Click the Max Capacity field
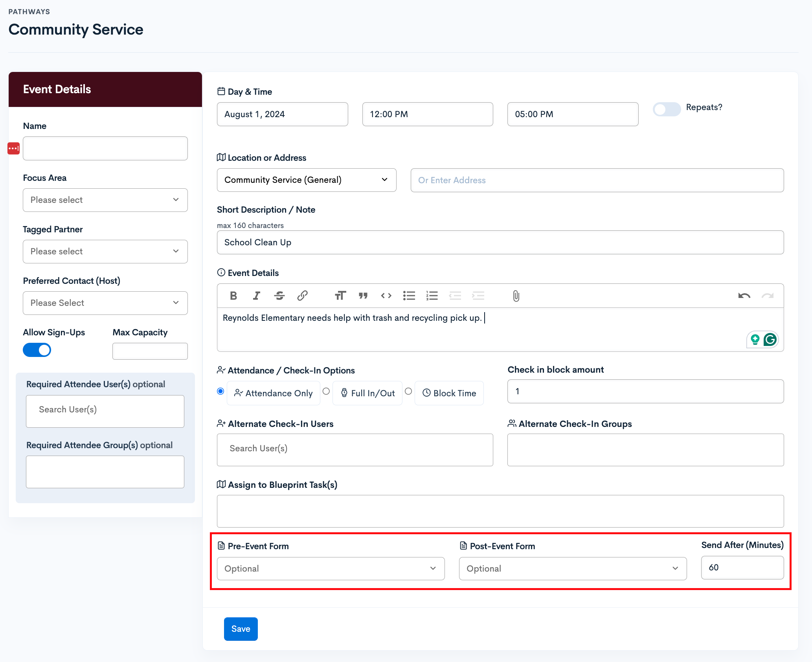Image resolution: width=812 pixels, height=662 pixels. tap(150, 351)
